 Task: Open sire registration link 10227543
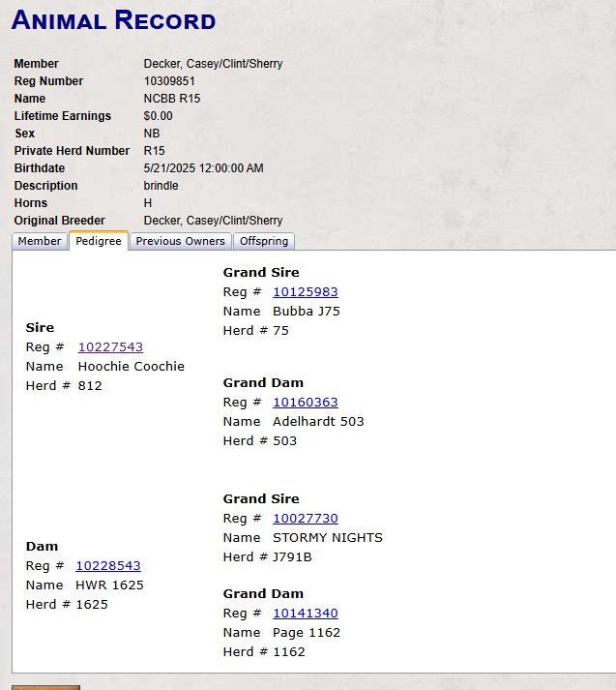110,346
